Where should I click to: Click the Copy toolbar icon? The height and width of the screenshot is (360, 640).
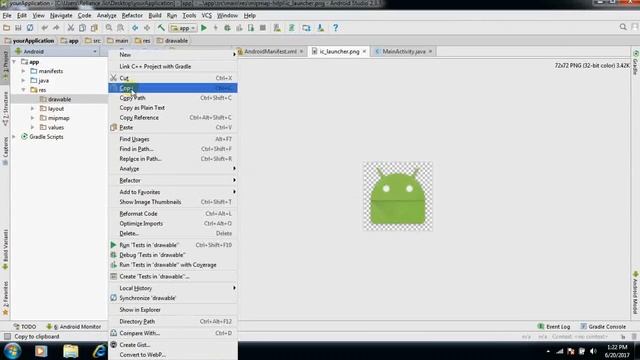click(x=82, y=28)
